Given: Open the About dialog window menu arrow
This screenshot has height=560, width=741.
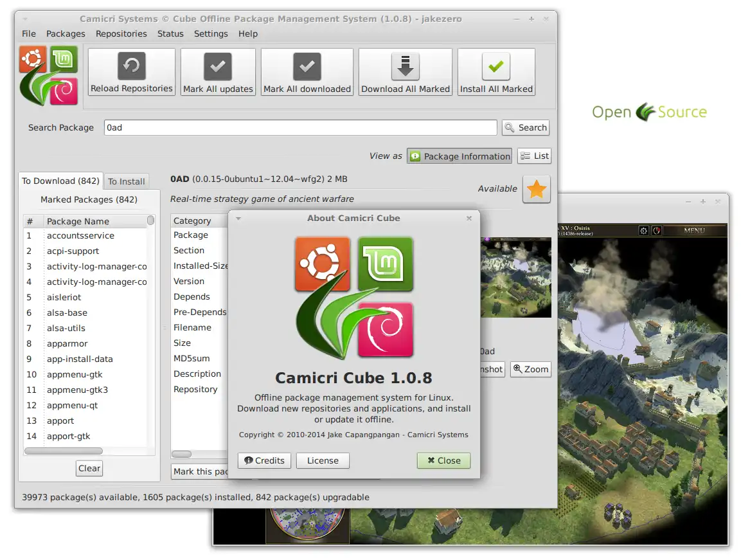Looking at the screenshot, I should [x=238, y=219].
